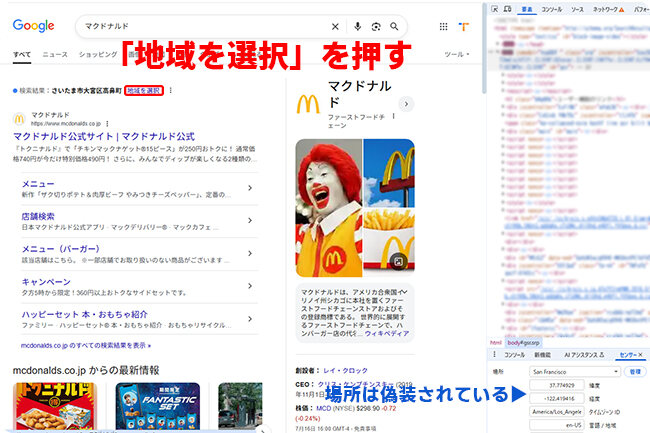Open マクドナルド公式サイト result title
The image size is (650, 433).
(x=104, y=136)
